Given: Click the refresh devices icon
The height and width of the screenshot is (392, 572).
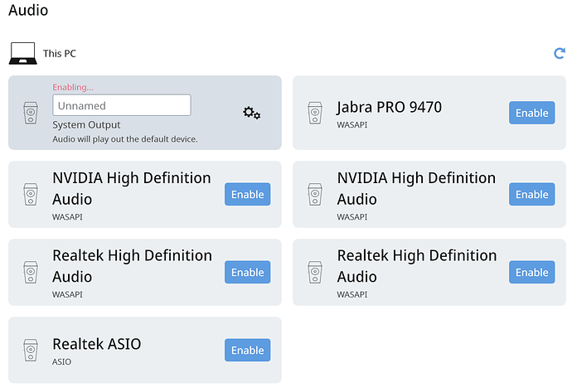Looking at the screenshot, I should point(560,53).
